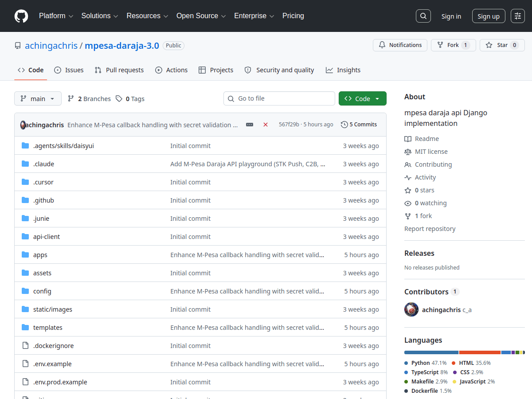532x399 pixels.
Task: Click the failed status red X icon
Action: coord(266,125)
